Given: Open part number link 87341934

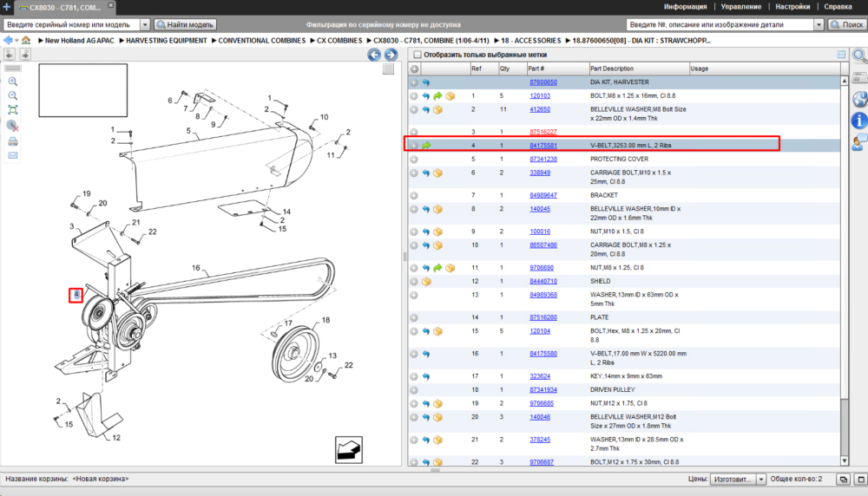Looking at the screenshot, I should (543, 390).
